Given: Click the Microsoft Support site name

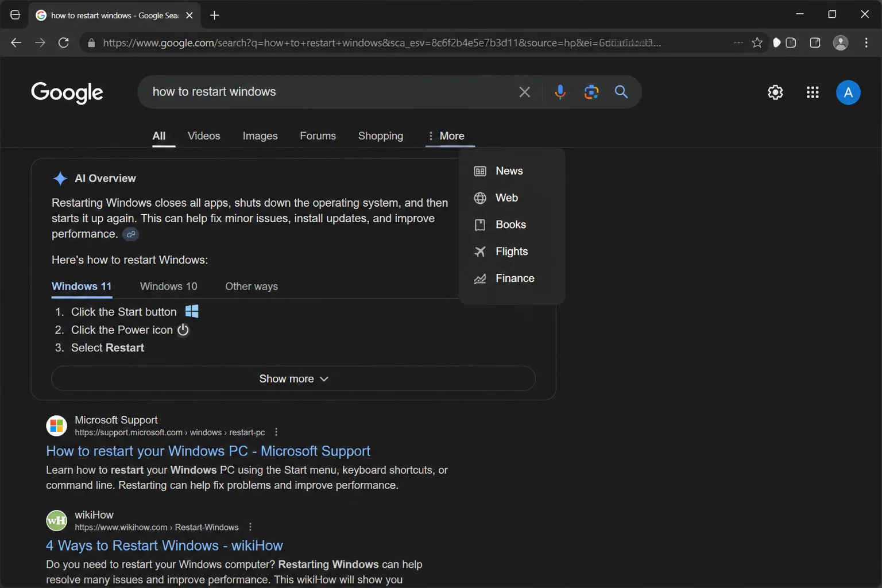Looking at the screenshot, I should point(116,420).
